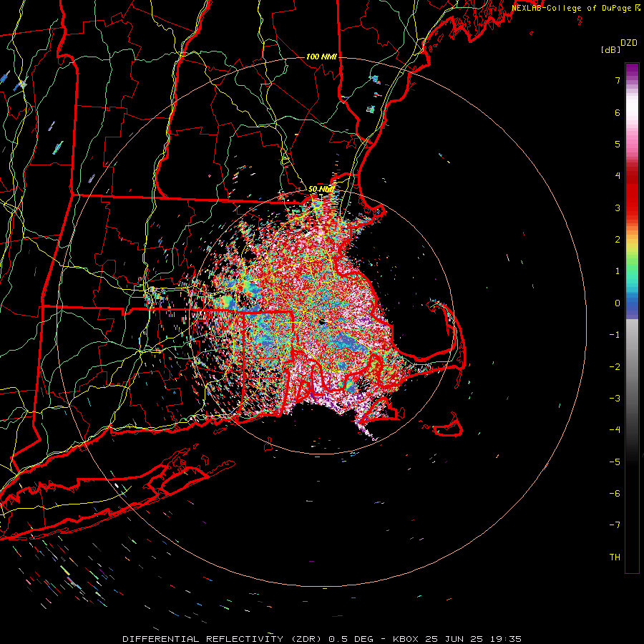
Task: Click the -7 value on the scale
Action: (615, 525)
